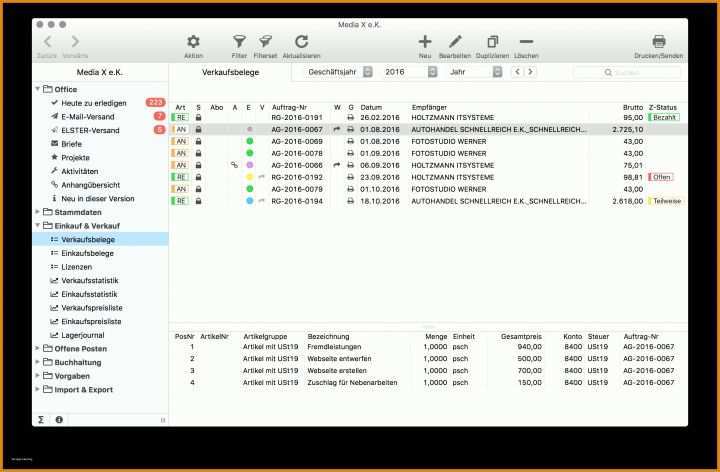Expand the Vorgaben folder
Viewport: 720px width, 472px height.
pyautogui.click(x=38, y=376)
